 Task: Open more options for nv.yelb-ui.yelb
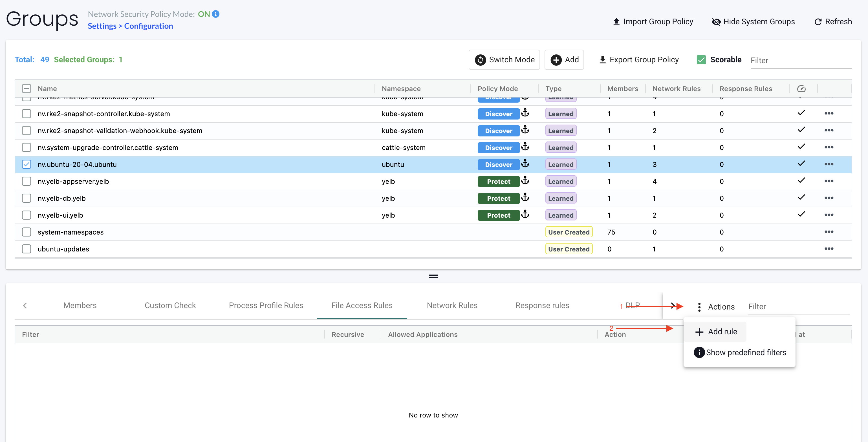[x=829, y=215]
